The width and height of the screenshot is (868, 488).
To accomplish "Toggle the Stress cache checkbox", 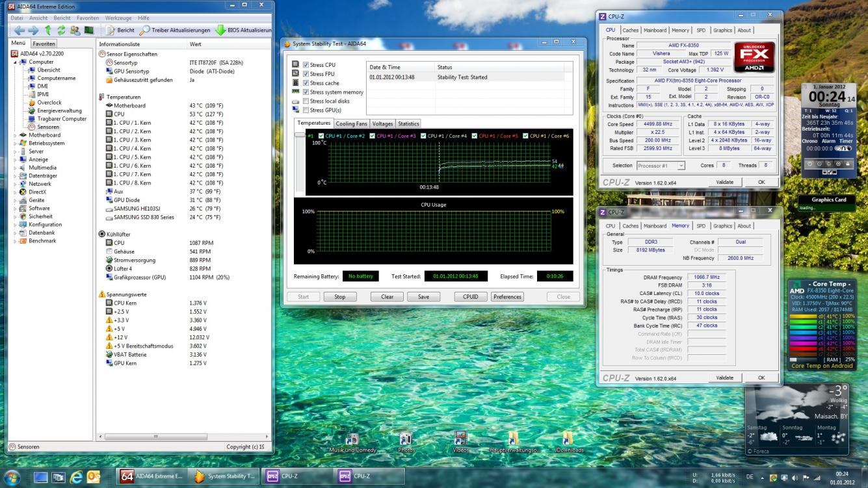I will (306, 83).
